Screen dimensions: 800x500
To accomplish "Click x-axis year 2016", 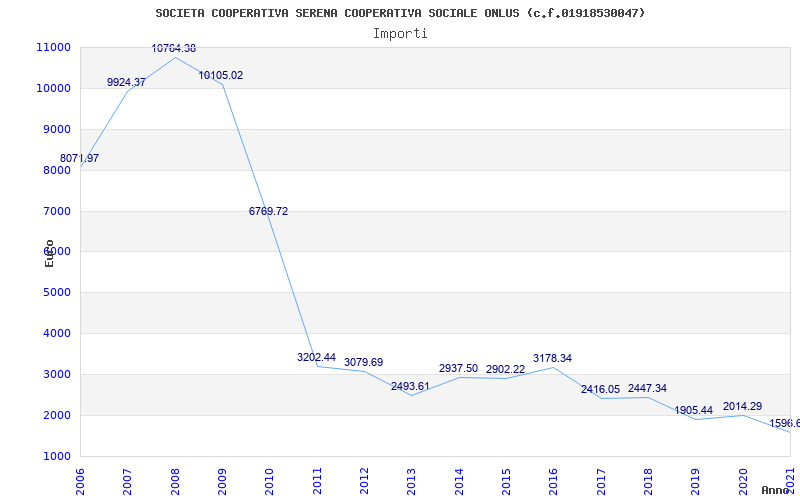I will (x=554, y=482).
